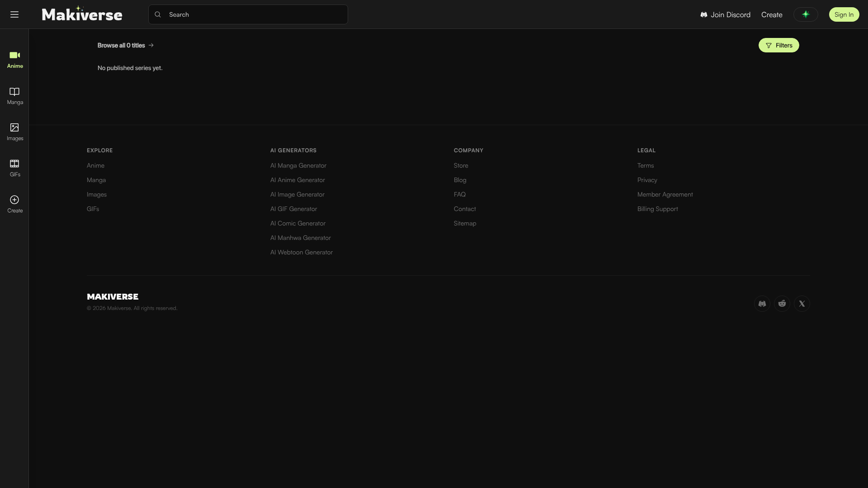Viewport: 868px width, 488px height.
Task: Click the Discord icon beside Join Discord
Action: 704,14
